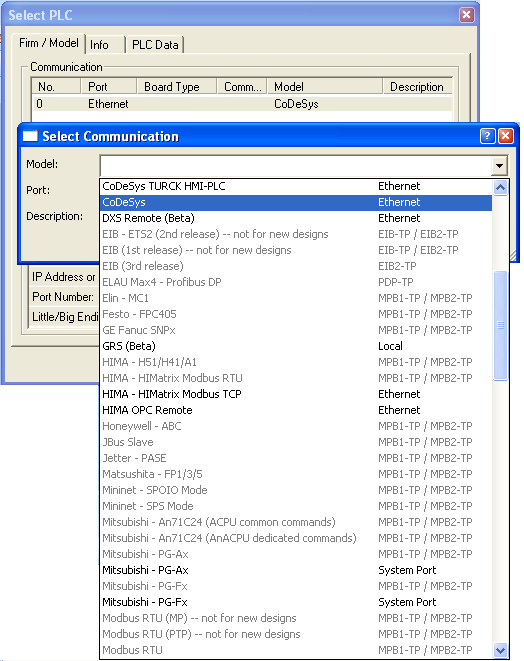524x661 pixels.
Task: Choose Matsushita - FP1/3/5 entry
Action: tap(296, 474)
